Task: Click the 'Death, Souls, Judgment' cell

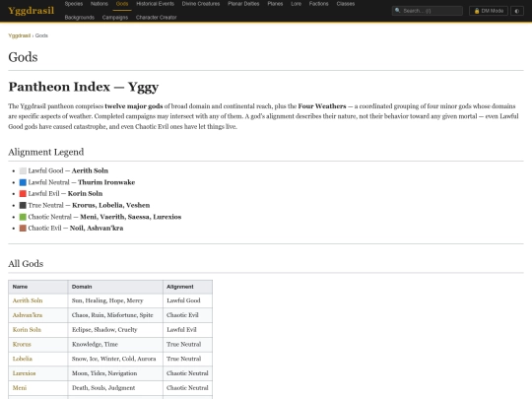Action: [115, 388]
